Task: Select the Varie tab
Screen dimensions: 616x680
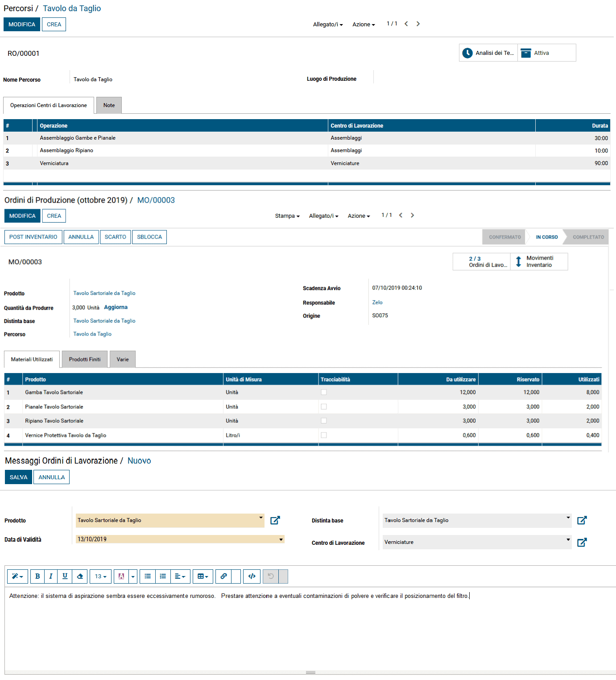Action: 123,359
